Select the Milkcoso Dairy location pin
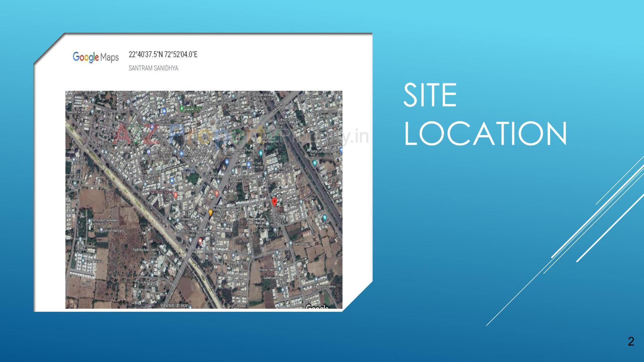This screenshot has height=362, width=644. (106, 152)
